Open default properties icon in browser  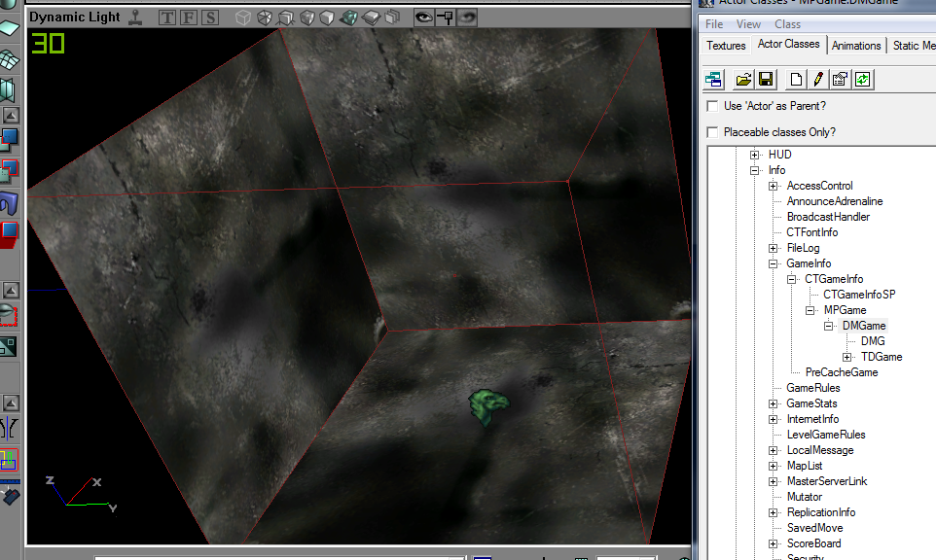pyautogui.click(x=841, y=79)
